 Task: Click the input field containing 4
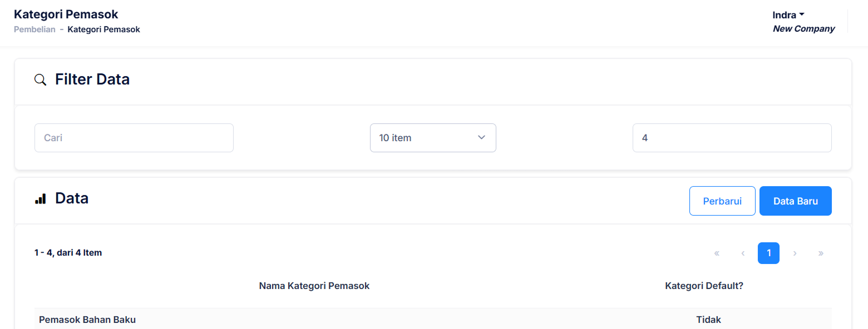point(732,138)
